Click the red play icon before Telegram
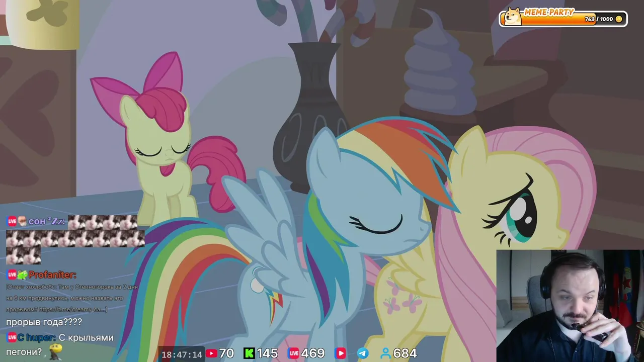This screenshot has height=362, width=644. [x=341, y=353]
